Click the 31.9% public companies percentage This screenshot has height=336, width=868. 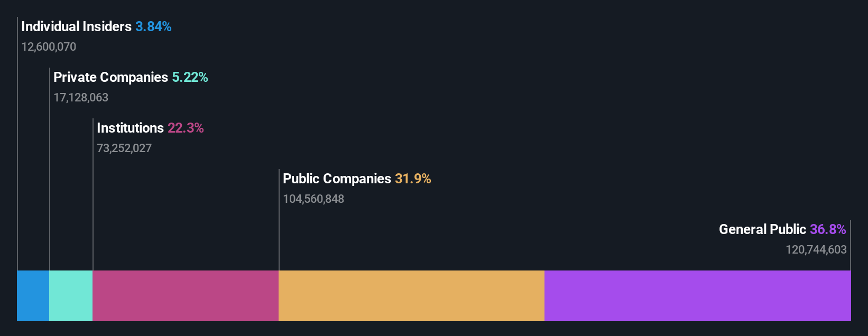coord(413,179)
